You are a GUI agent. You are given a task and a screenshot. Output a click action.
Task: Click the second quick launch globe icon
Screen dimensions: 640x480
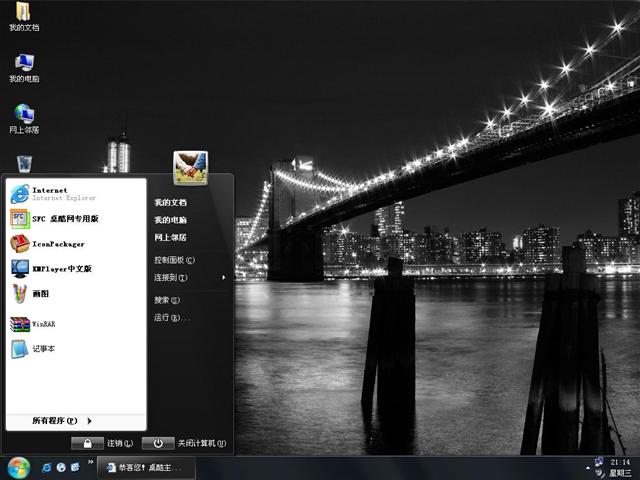coord(61,467)
